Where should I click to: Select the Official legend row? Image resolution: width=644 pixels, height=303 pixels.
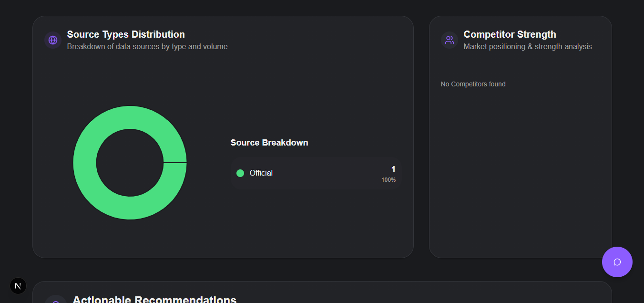coord(316,173)
